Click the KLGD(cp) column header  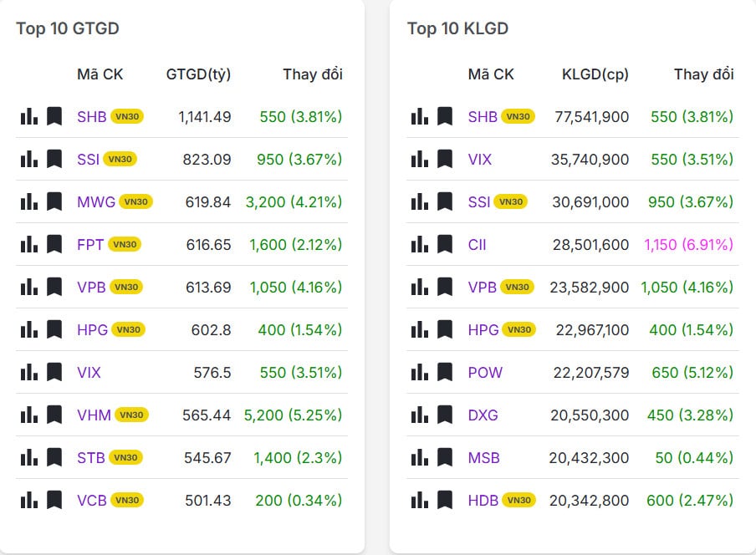click(595, 74)
